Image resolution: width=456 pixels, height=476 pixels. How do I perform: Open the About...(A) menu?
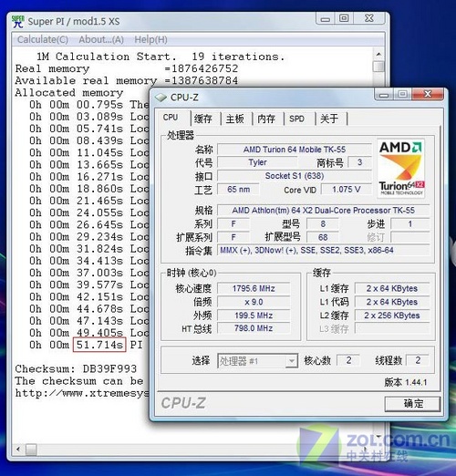[101, 39]
